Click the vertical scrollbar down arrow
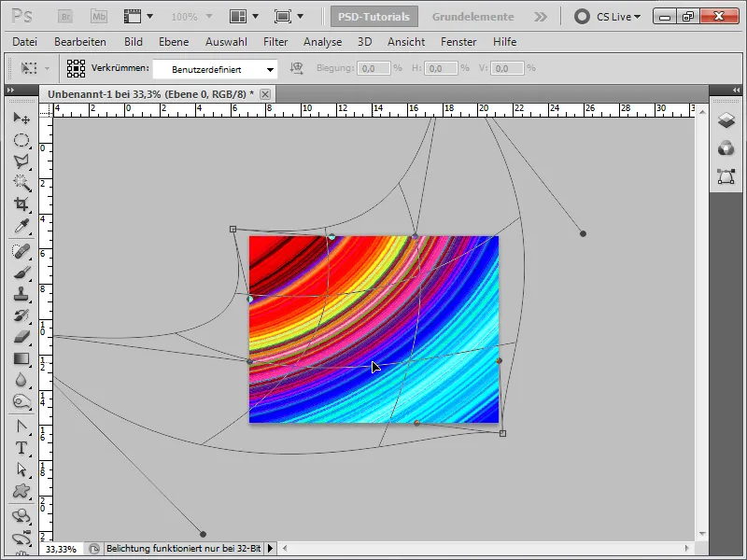The width and height of the screenshot is (747, 560). (702, 534)
